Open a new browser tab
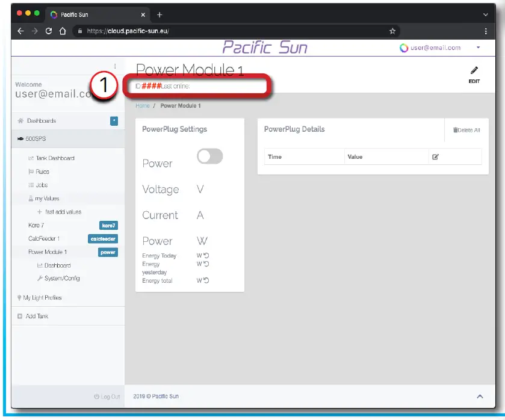This screenshot has height=420, width=505. (160, 14)
